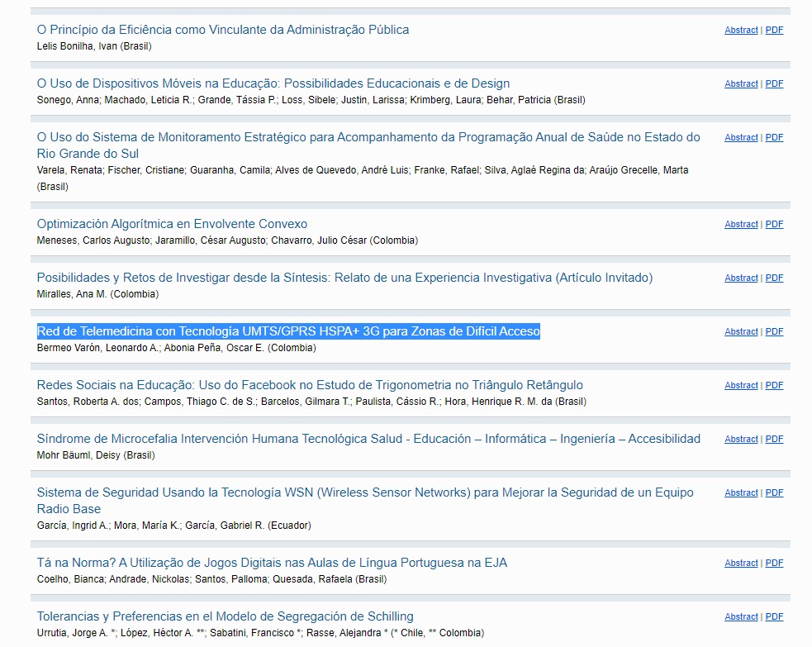812x647 pixels.
Task: Click highlighted 'Red de Telemedicina' article title
Action: 288,331
